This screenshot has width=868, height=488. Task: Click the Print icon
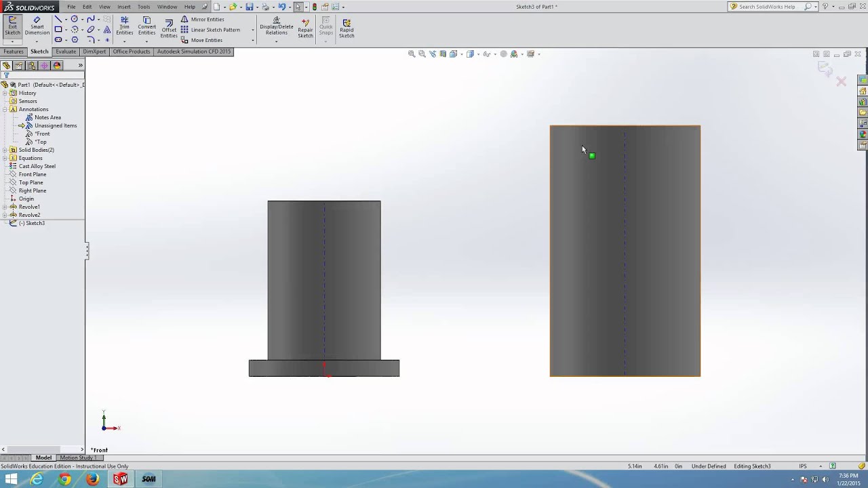click(x=266, y=7)
